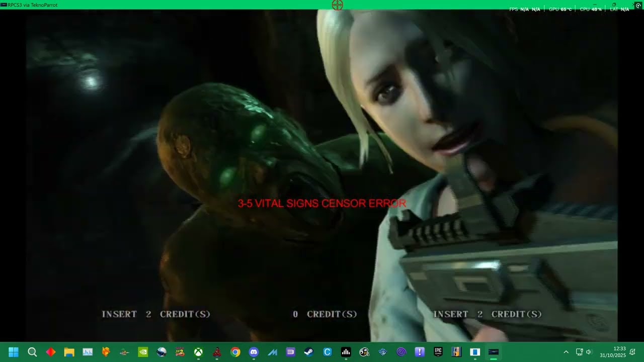Open the blue sphere icon app
The width and height of the screenshot is (644, 362).
click(x=162, y=352)
